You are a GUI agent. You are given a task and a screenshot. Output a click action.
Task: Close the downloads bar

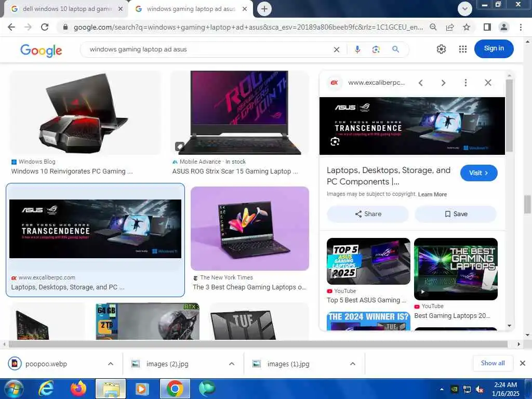click(x=523, y=363)
